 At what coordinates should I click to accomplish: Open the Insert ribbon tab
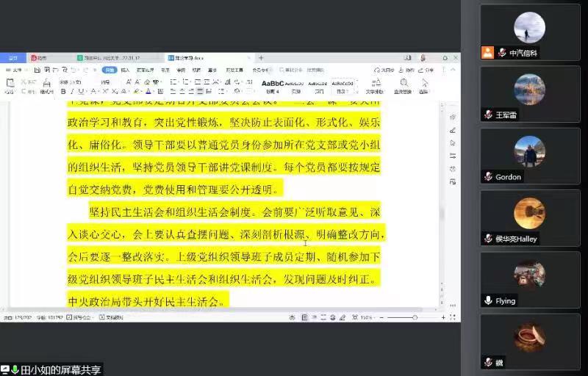[125, 70]
